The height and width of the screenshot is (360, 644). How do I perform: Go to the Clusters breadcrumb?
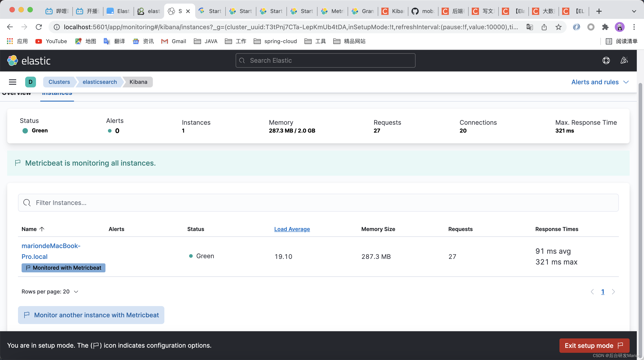click(x=59, y=82)
